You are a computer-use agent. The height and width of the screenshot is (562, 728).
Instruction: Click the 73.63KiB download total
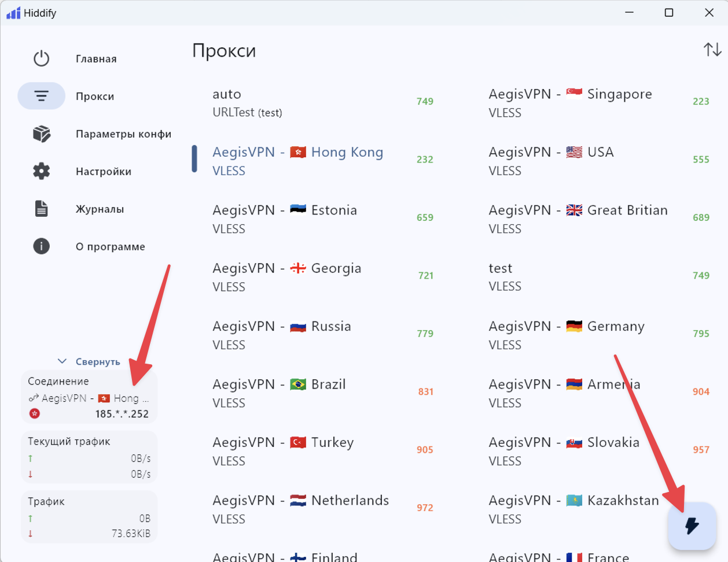click(x=131, y=534)
